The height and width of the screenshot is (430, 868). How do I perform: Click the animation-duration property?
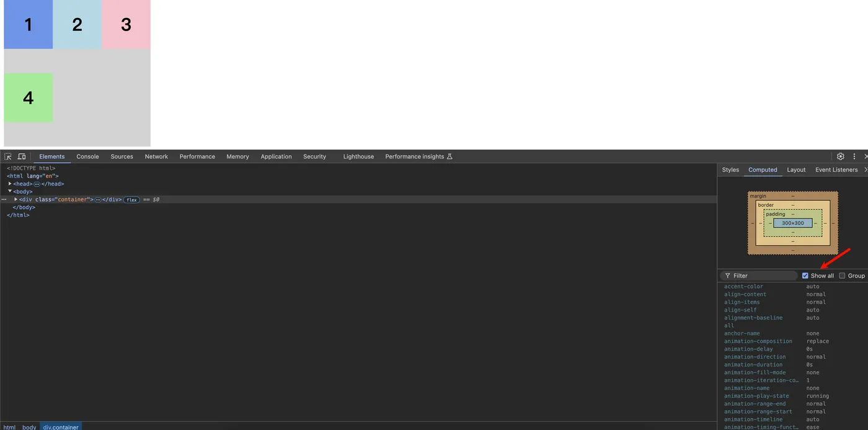[x=753, y=365]
